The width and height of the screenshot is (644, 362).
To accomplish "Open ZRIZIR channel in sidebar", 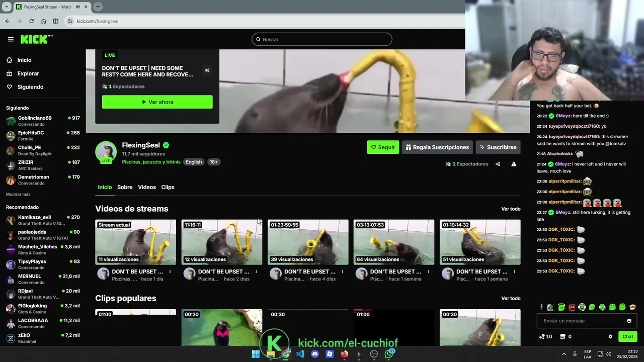I will [43, 165].
